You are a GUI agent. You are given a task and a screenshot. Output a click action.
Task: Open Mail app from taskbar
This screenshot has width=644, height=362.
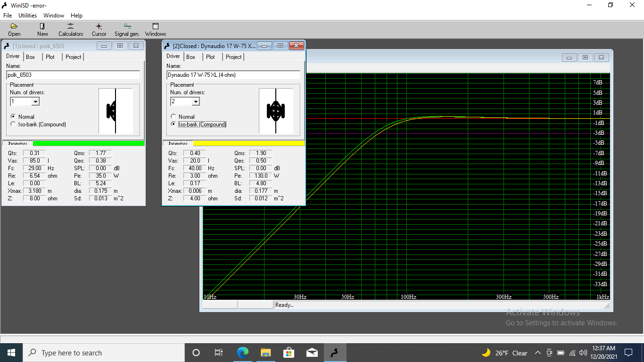[x=312, y=353]
